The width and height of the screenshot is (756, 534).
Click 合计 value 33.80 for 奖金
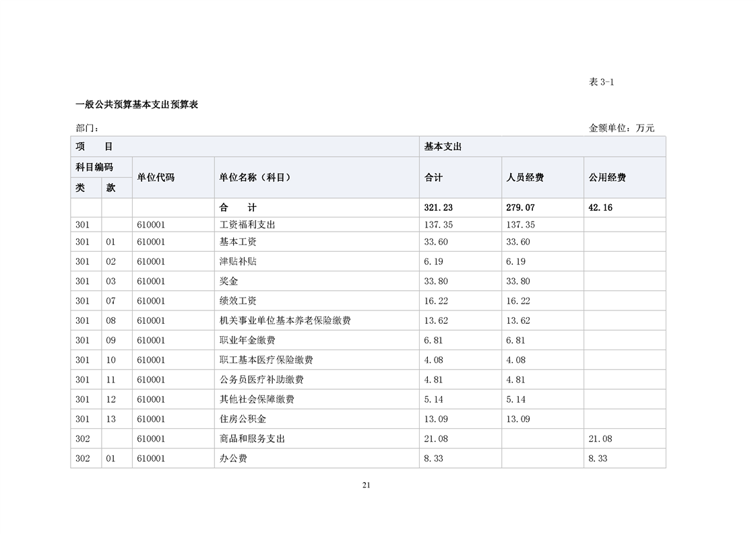(x=436, y=281)
